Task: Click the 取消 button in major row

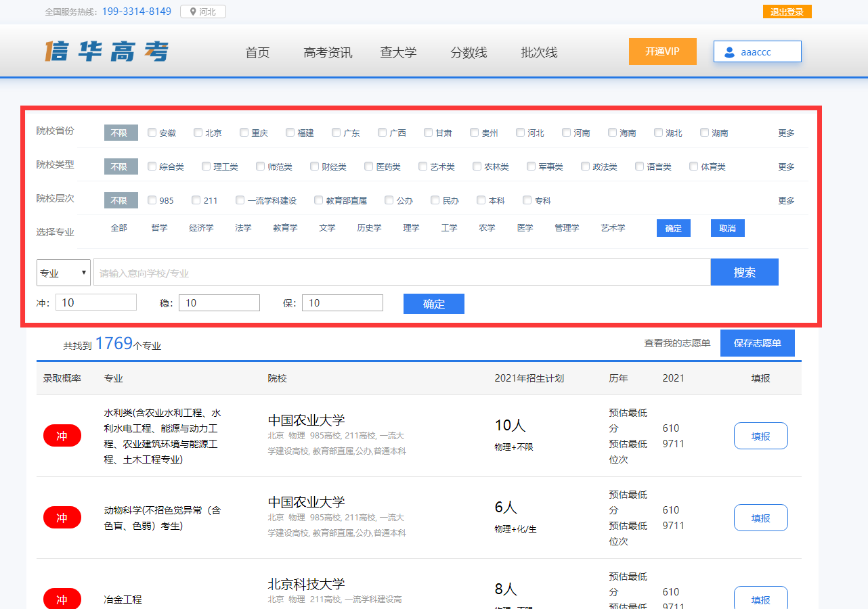Action: 728,228
